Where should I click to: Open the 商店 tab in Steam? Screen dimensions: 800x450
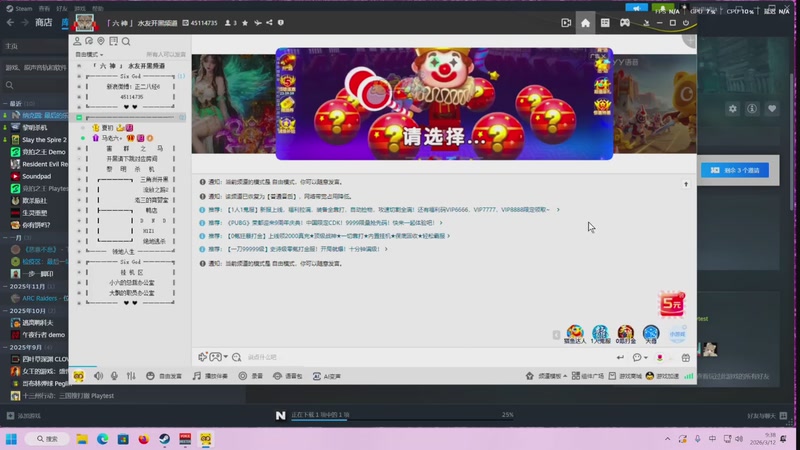pyautogui.click(x=43, y=23)
